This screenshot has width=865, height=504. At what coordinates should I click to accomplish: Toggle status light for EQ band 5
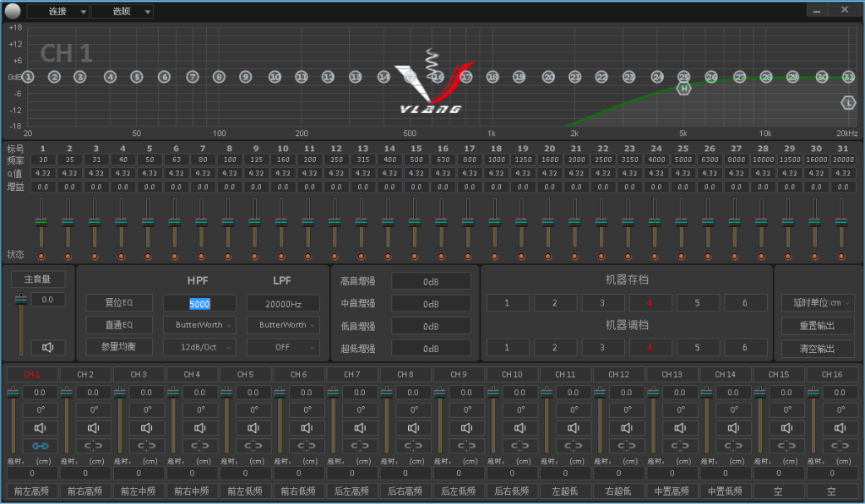coord(148,256)
